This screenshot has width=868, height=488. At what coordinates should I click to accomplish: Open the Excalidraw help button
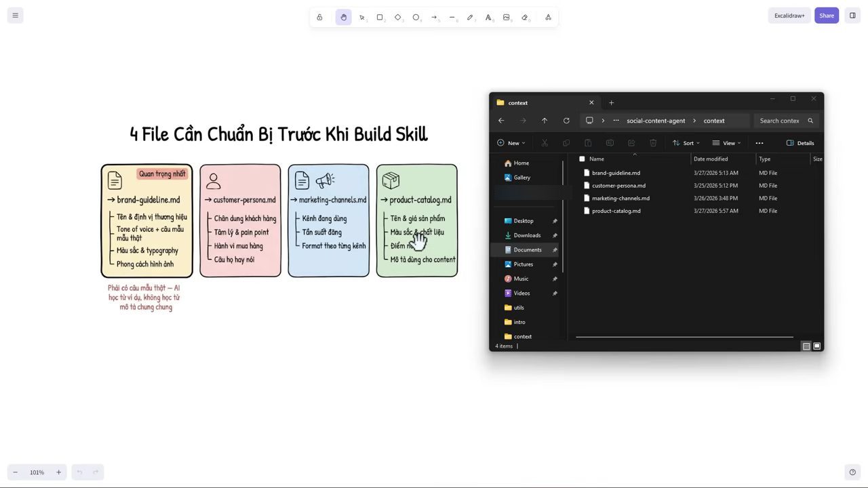coord(852,472)
